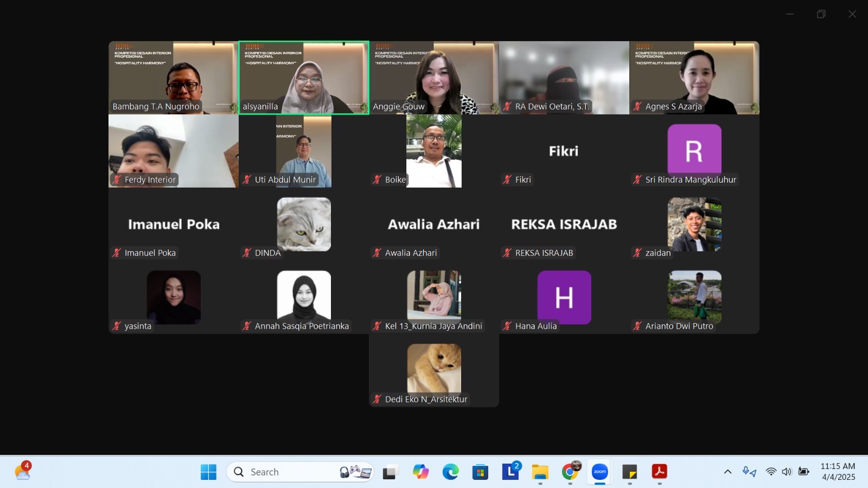Click the Task View taskbar icon
Screen dimensions: 868x488
pyautogui.click(x=391, y=472)
